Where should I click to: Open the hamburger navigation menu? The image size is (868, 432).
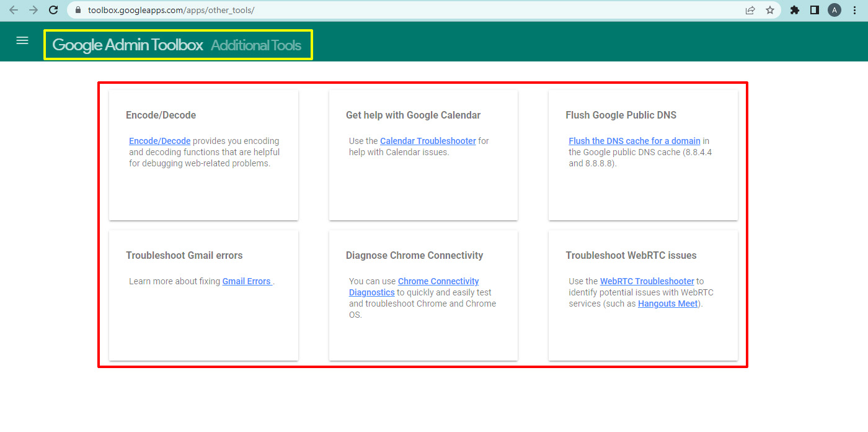point(22,40)
